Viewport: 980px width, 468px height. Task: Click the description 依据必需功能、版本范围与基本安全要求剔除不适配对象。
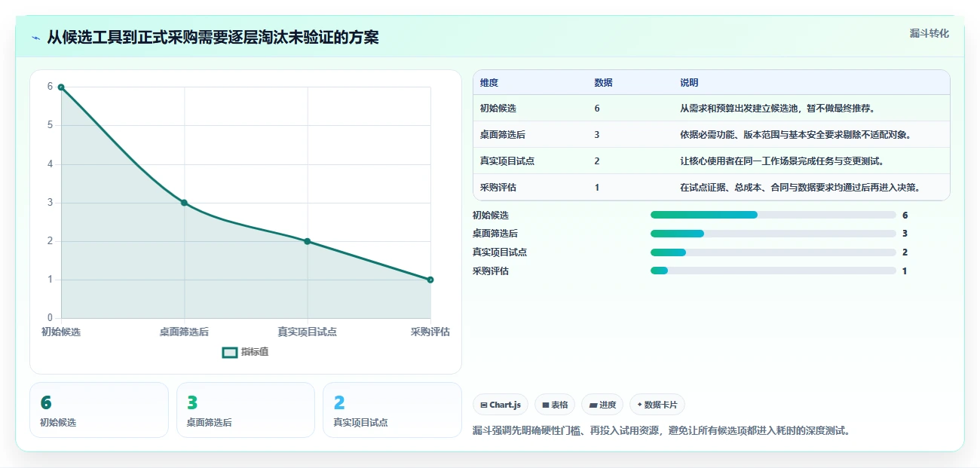[x=798, y=135]
